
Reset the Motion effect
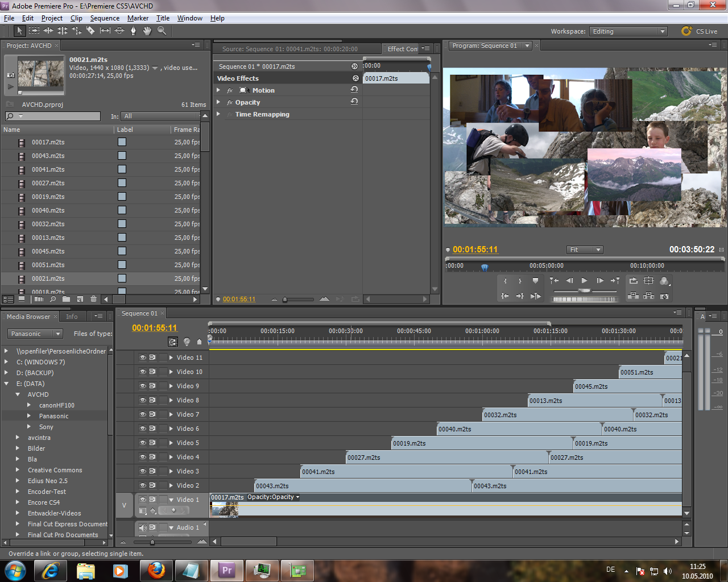354,90
